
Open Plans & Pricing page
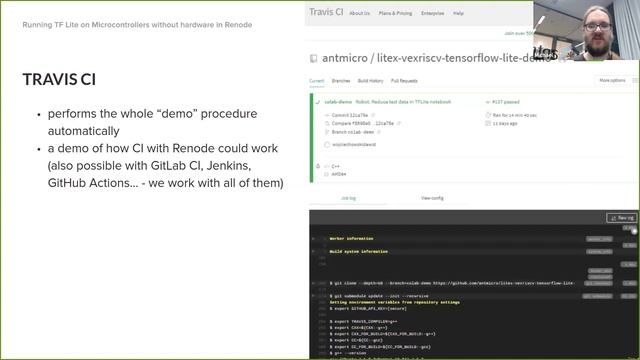pyautogui.click(x=395, y=13)
